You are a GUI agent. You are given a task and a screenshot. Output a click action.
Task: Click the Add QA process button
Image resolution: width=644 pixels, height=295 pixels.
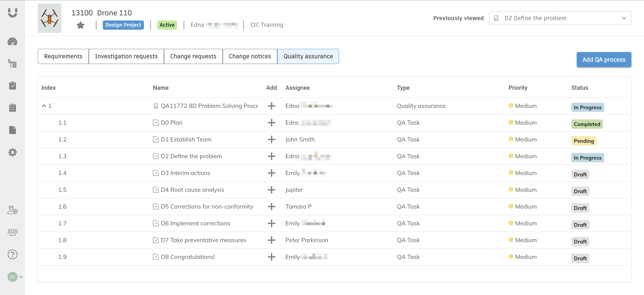click(x=604, y=60)
